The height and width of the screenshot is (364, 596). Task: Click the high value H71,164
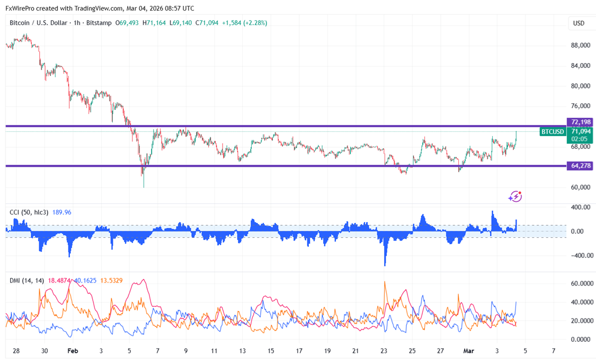point(154,23)
